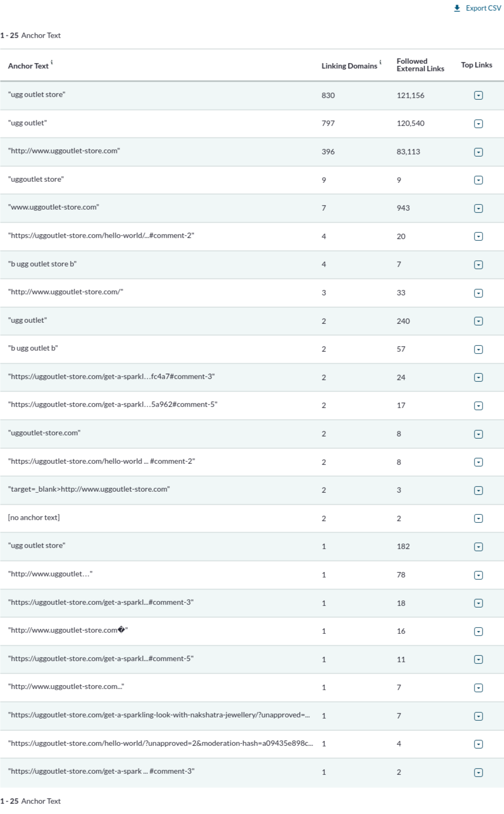Image resolution: width=504 pixels, height=814 pixels.
Task: Click the Export CSV link
Action: pyautogui.click(x=483, y=8)
